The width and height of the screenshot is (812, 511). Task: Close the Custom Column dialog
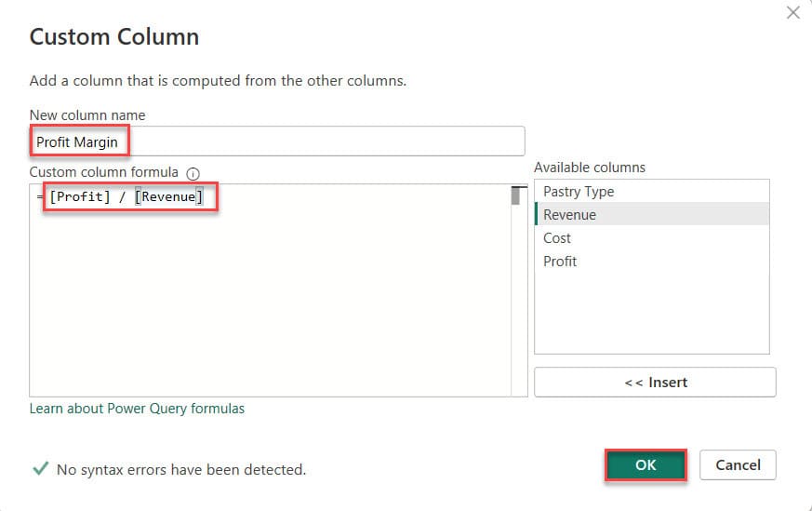coord(792,12)
